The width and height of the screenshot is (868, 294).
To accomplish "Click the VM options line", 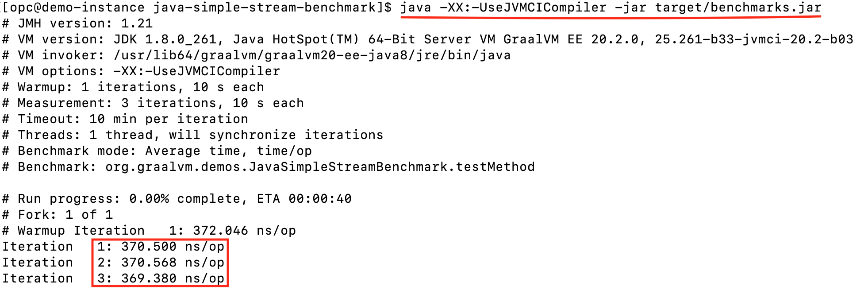I will [x=141, y=71].
